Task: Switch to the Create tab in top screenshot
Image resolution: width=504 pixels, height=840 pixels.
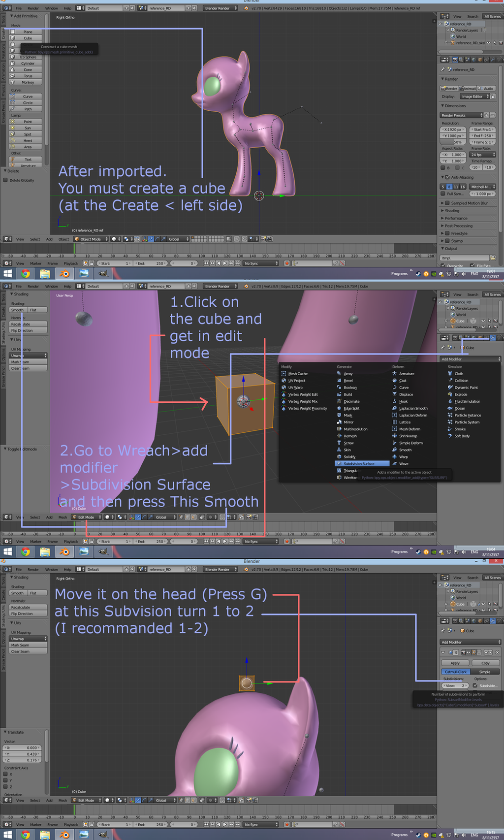Action: pyautogui.click(x=3, y=34)
